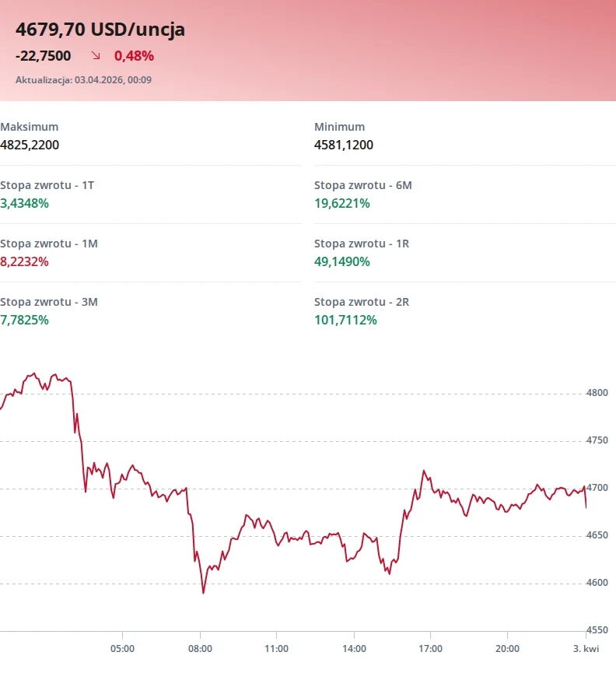Image resolution: width=616 pixels, height=673 pixels.
Task: Click the 3M return rate 7,7825%
Action: [x=25, y=320]
